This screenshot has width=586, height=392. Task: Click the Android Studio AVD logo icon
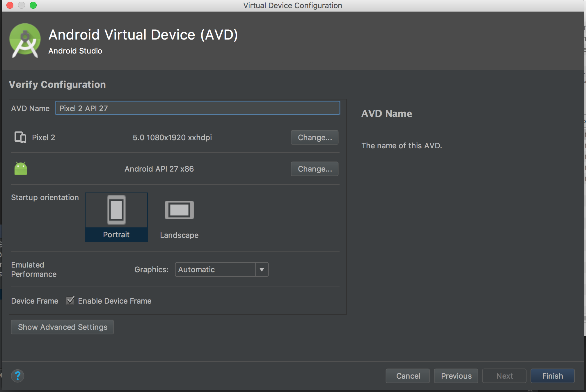(25, 41)
